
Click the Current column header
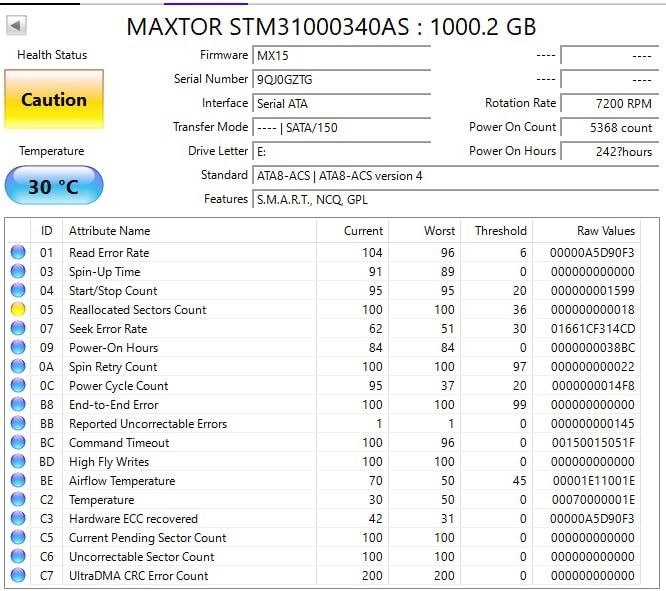pos(353,231)
